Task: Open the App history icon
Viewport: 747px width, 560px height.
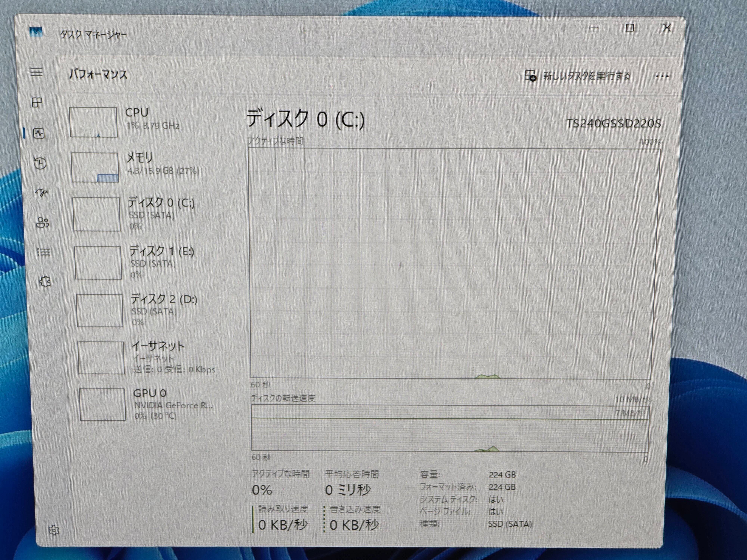Action: 40,163
